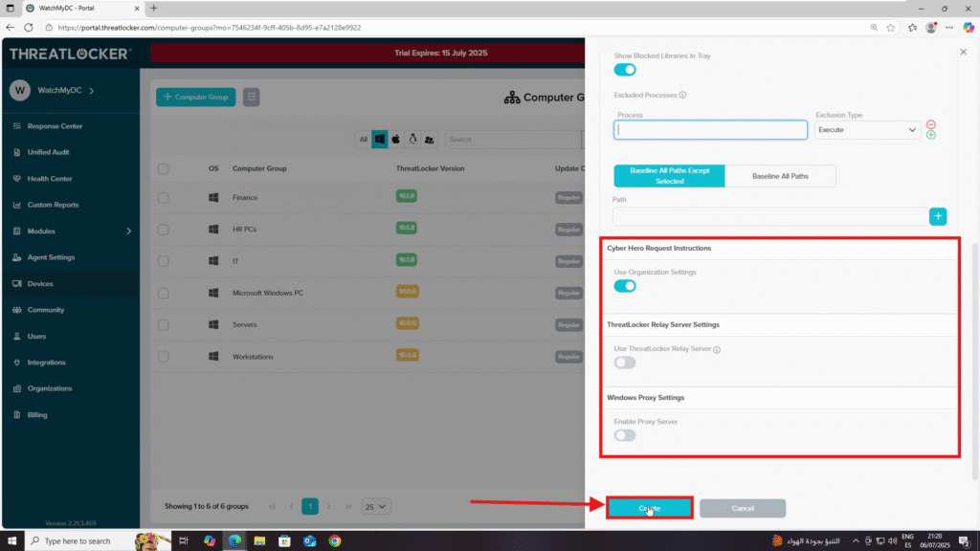The width and height of the screenshot is (980, 551).
Task: Remove excluded process row (minus icon)
Action: click(930, 124)
